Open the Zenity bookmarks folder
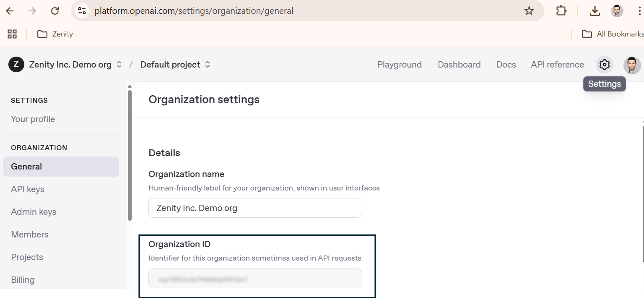Image resolution: width=644 pixels, height=298 pixels. (55, 34)
